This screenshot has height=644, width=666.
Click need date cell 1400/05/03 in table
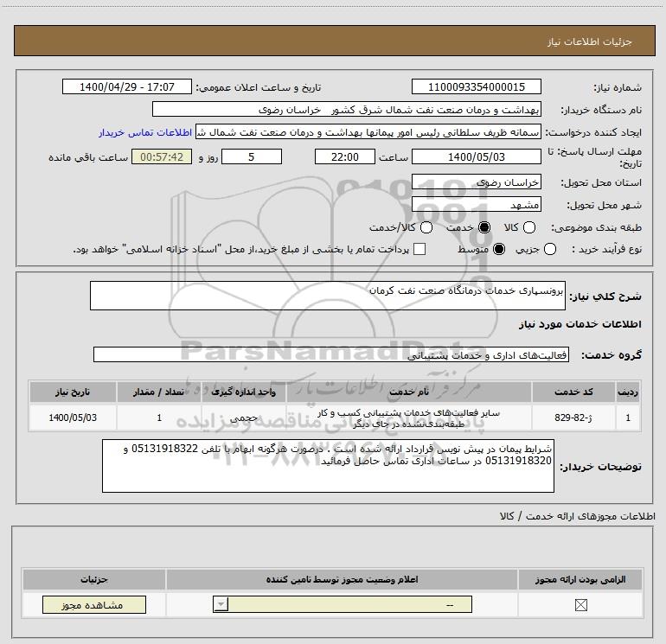tap(73, 418)
